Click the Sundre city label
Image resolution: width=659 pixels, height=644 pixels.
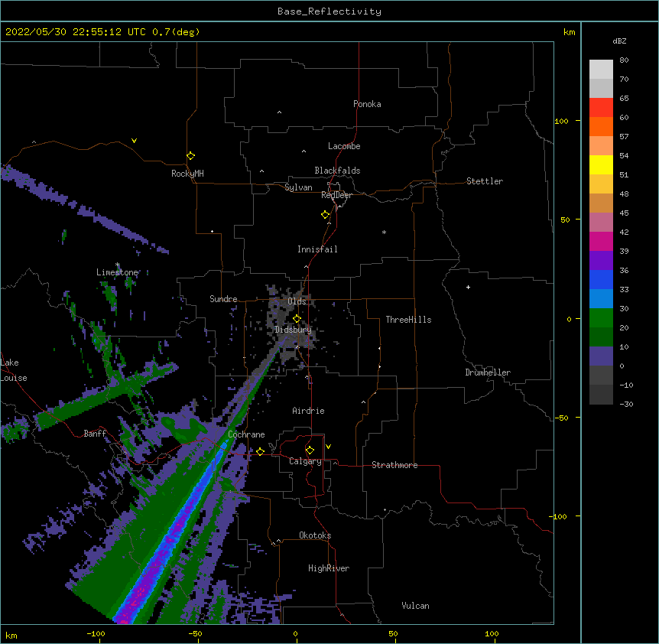tap(223, 299)
